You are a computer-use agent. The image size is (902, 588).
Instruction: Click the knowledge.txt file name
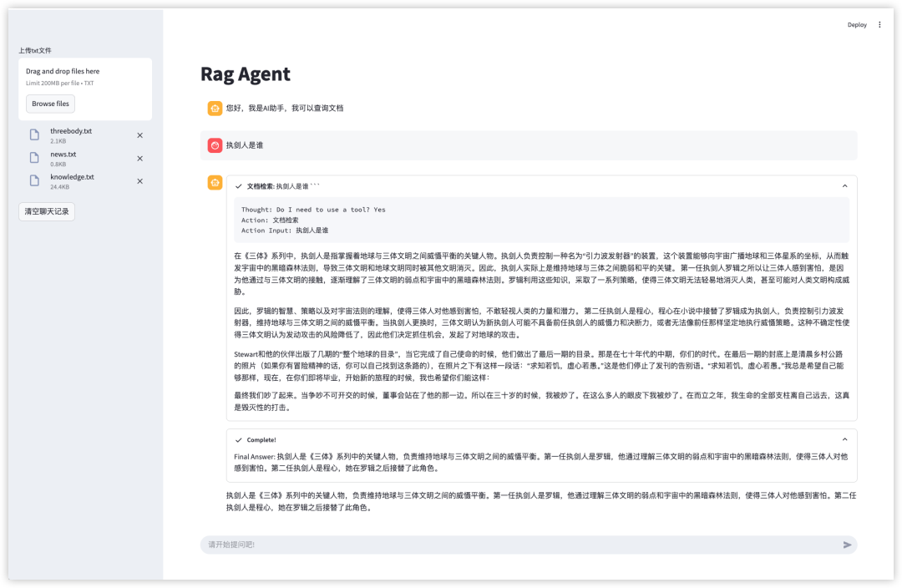tap(72, 177)
